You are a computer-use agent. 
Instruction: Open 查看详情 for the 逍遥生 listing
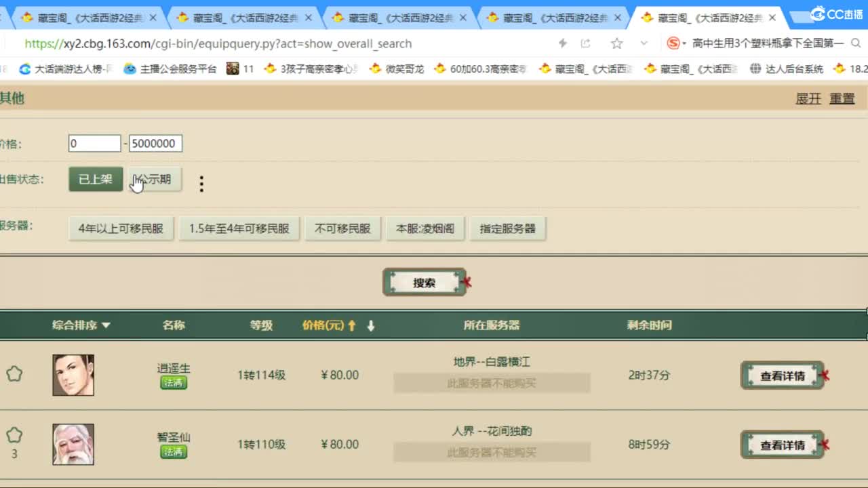(x=783, y=375)
